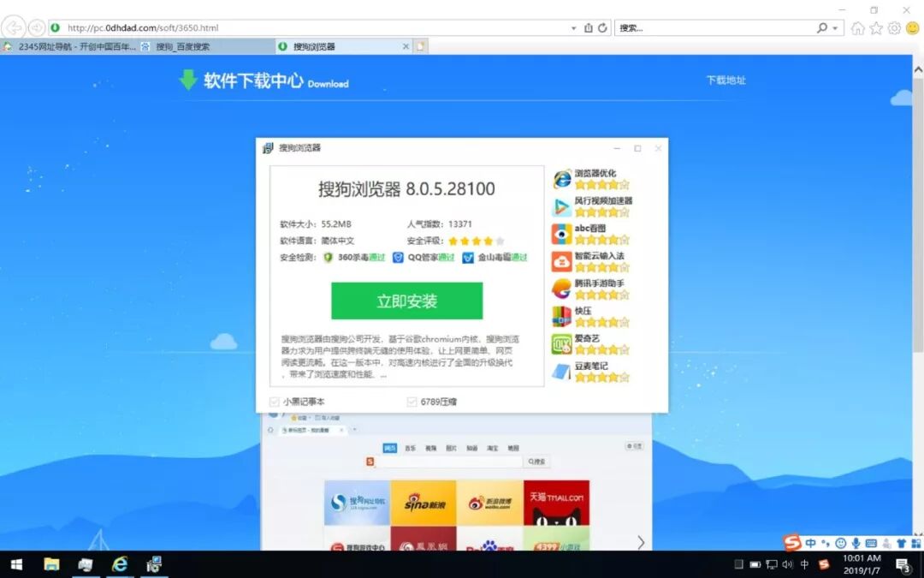
Task: Switch to 搜狗_百度搜索 tab
Action: [x=206, y=46]
